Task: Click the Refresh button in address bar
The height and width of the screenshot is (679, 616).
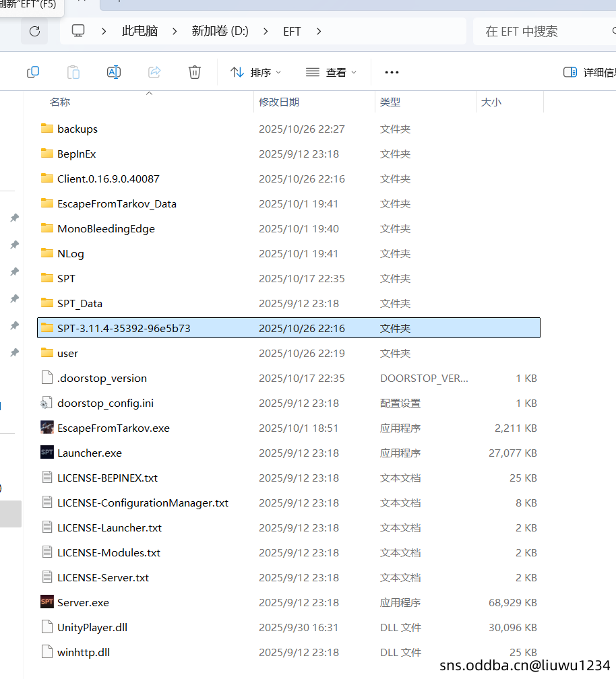Action: coord(35,31)
